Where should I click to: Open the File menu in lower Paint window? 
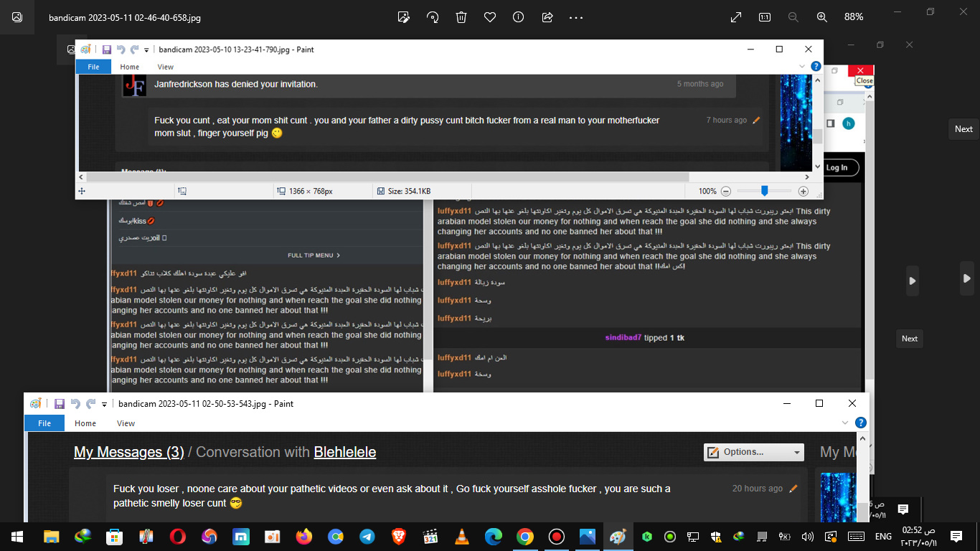tap(44, 423)
